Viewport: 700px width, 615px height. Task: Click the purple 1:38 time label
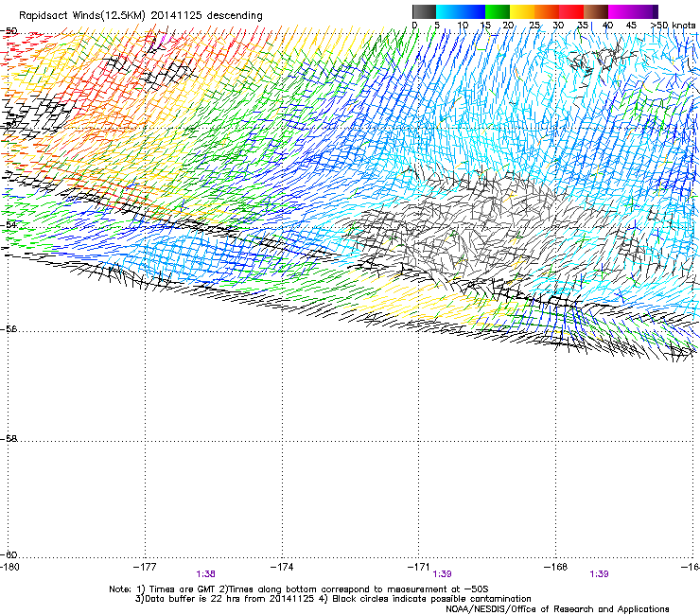[206, 574]
